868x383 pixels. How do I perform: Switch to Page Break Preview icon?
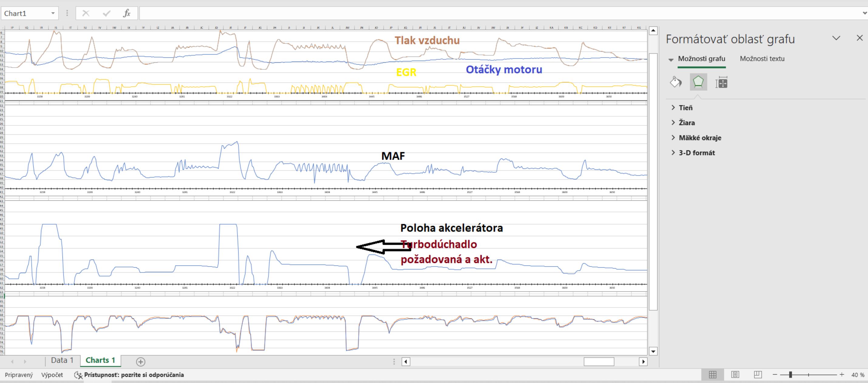(757, 375)
